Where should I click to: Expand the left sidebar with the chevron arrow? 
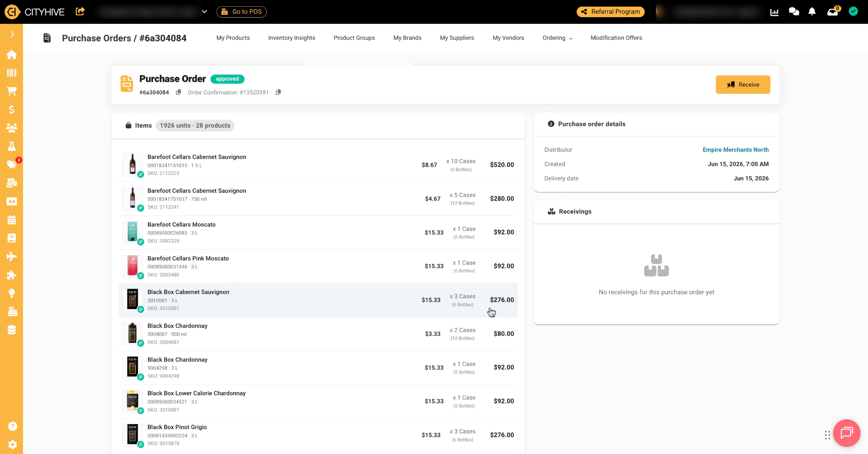click(12, 34)
